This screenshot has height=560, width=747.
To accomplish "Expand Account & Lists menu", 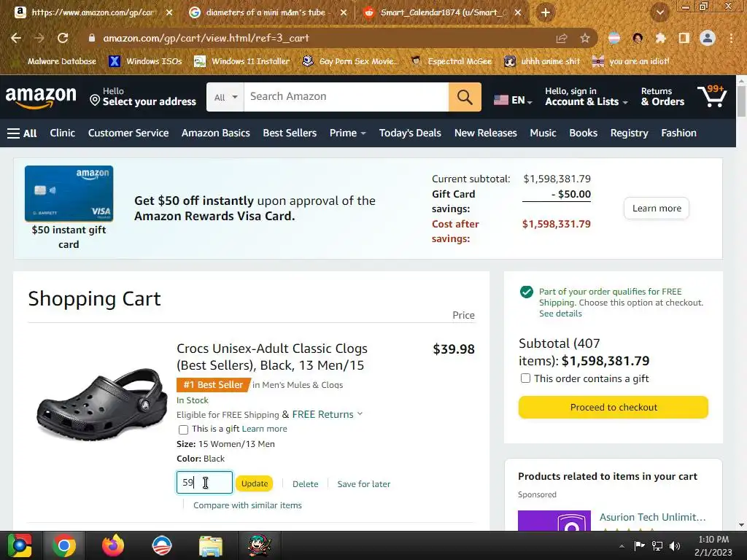I will pyautogui.click(x=587, y=97).
